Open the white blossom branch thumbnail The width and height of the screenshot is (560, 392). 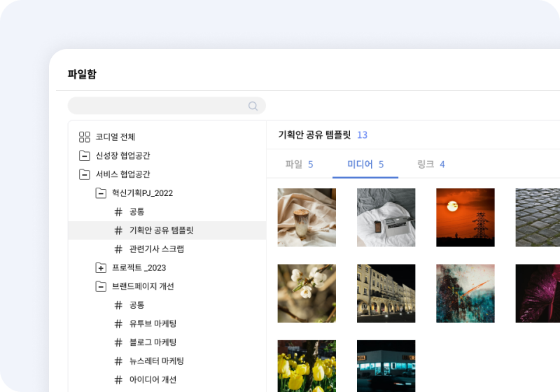click(307, 293)
